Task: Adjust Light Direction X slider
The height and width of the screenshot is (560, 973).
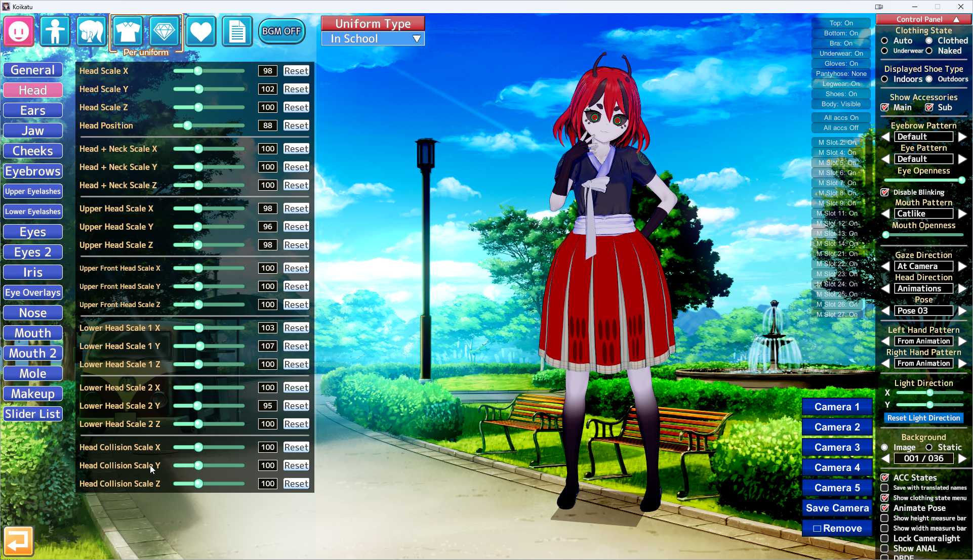Action: pyautogui.click(x=930, y=393)
